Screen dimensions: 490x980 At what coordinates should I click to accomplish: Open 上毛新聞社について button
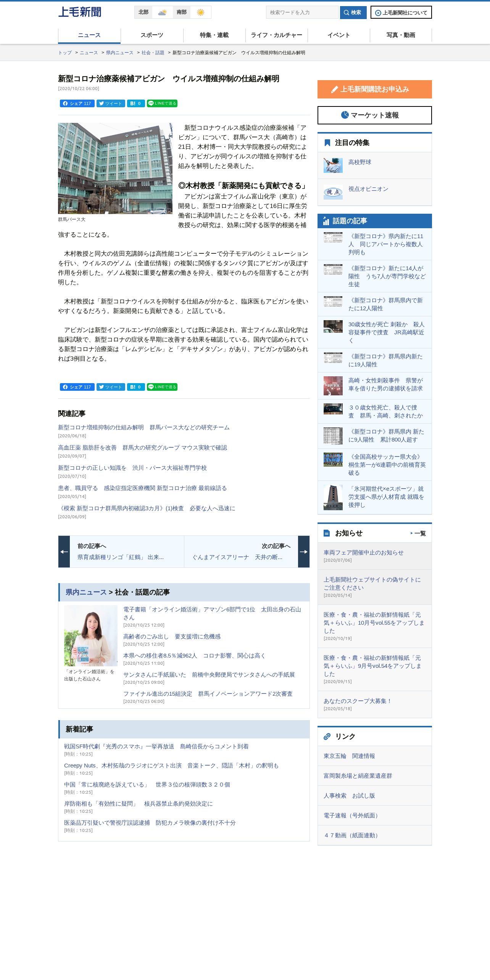point(401,12)
